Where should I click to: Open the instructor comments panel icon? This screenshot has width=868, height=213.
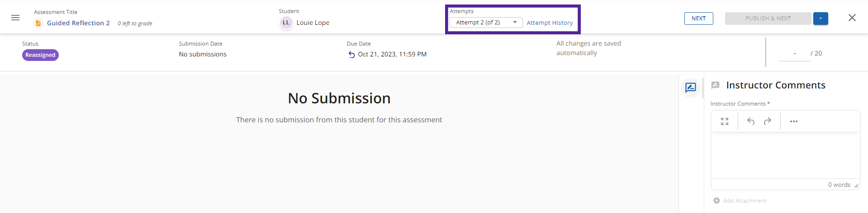coord(691,88)
